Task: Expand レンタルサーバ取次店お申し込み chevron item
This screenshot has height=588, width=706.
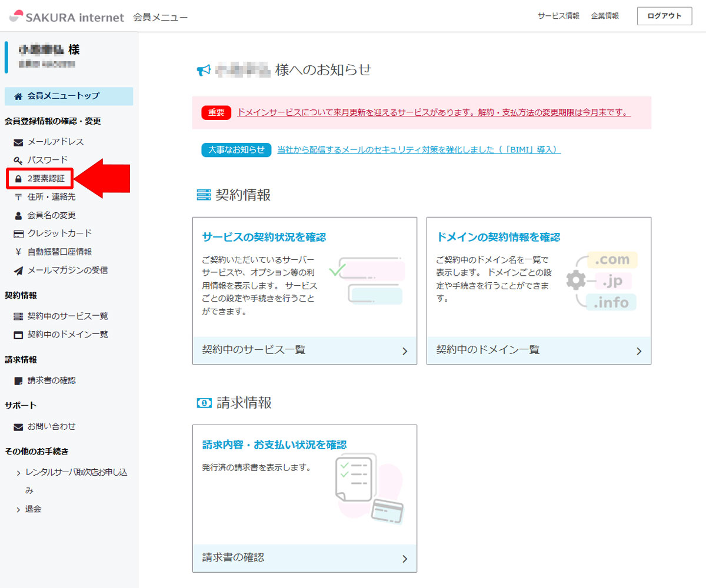Action: tap(19, 473)
